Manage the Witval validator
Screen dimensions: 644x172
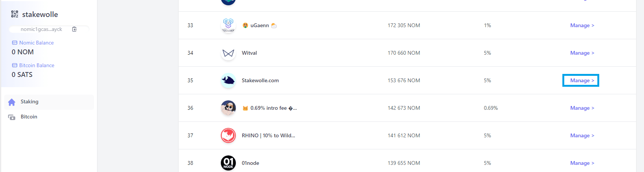[582, 53]
